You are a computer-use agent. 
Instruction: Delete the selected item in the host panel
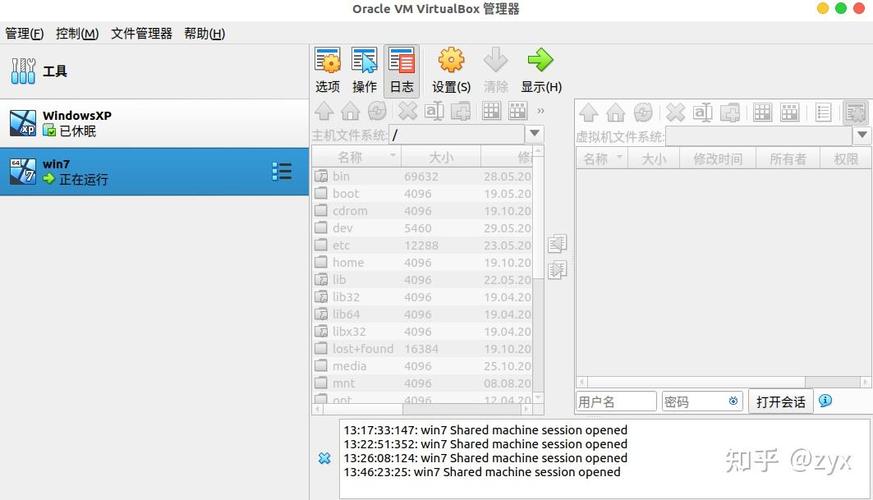click(408, 111)
